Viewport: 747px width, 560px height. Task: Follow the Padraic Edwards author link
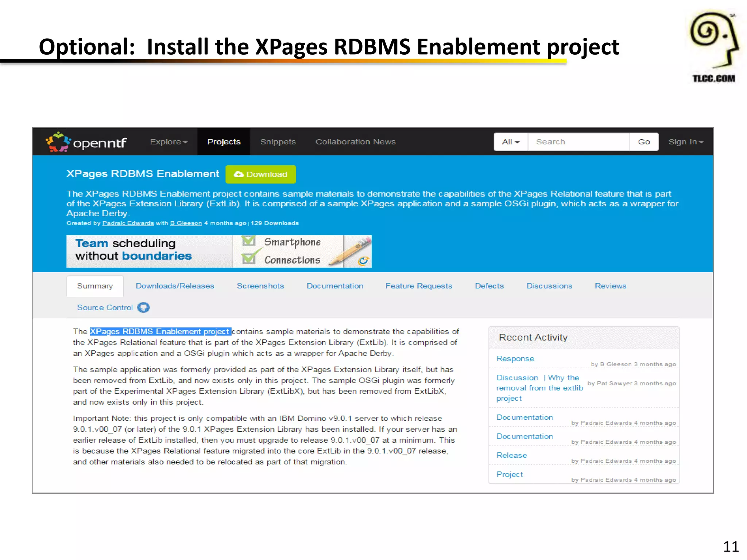point(128,223)
